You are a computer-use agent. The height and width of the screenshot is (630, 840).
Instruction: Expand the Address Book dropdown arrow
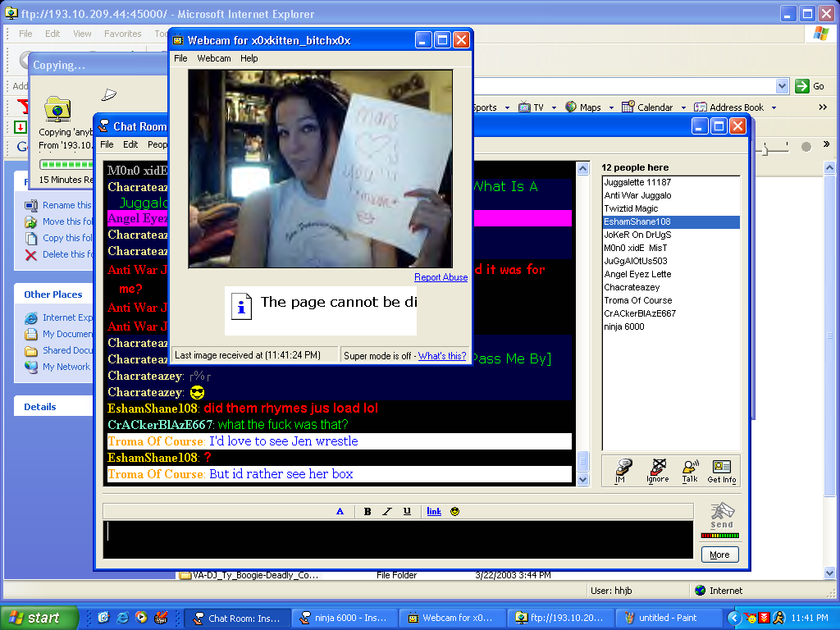click(773, 107)
